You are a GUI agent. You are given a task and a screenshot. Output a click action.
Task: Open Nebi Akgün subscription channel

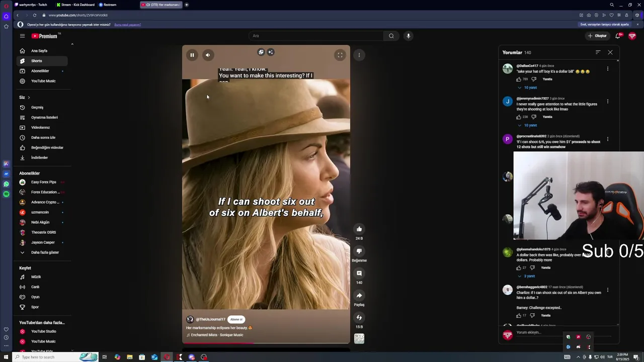(x=42, y=222)
